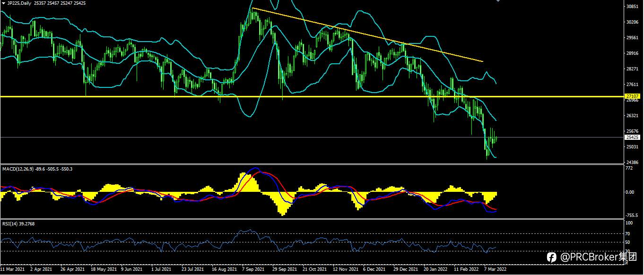Click the 100 RSI scale label
Viewport: 644px width, 275px height.
pos(629,222)
